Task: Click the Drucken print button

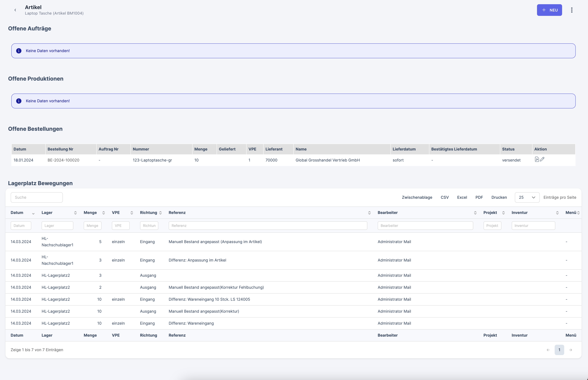Action: (x=499, y=197)
